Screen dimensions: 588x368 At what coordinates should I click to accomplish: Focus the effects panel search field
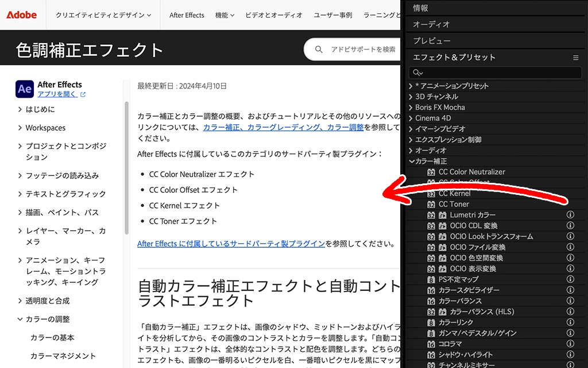tap(495, 72)
